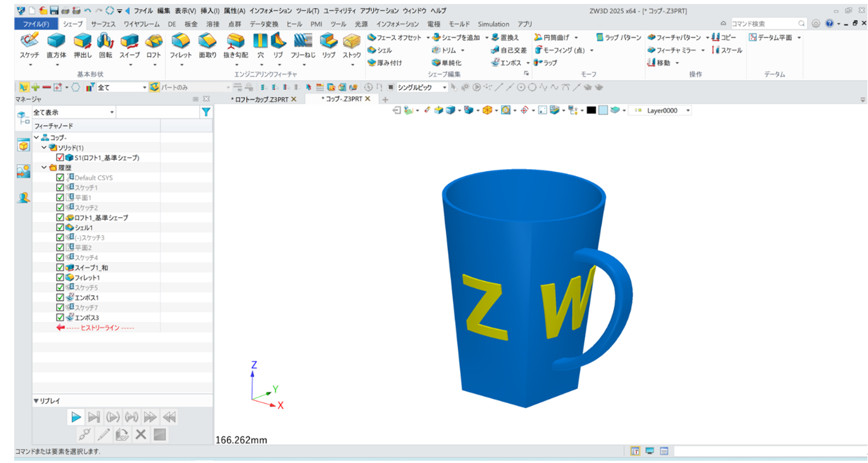Screen dimensions: 868x463
Task: Click the black color swatch in view toolbar
Action: (591, 110)
